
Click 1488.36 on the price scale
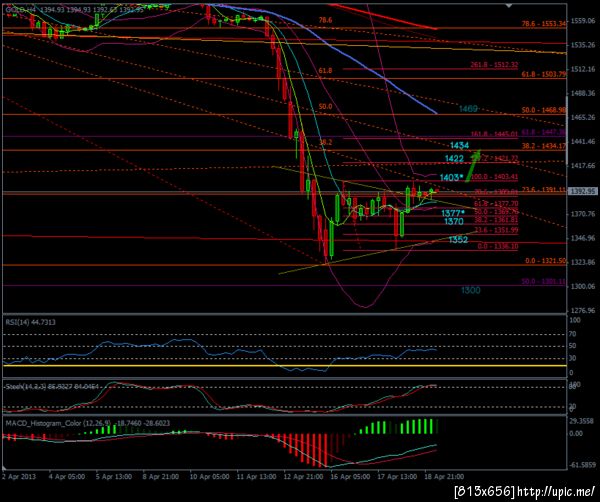[581, 93]
